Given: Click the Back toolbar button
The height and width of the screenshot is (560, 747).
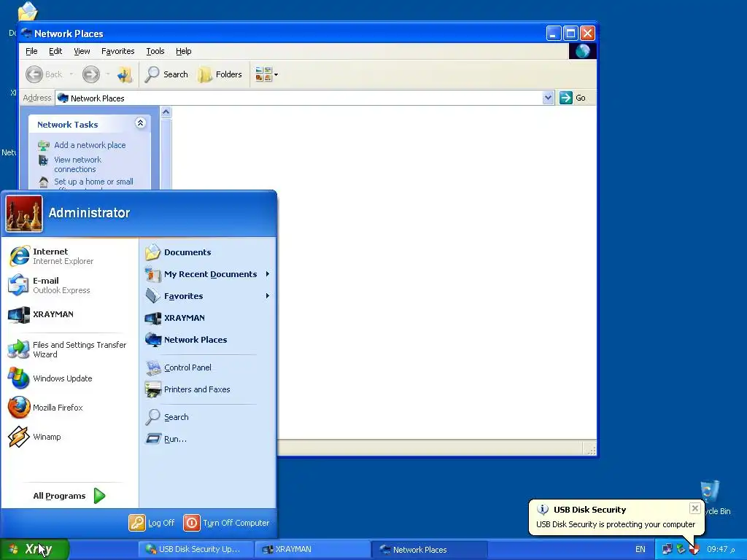Looking at the screenshot, I should (44, 74).
